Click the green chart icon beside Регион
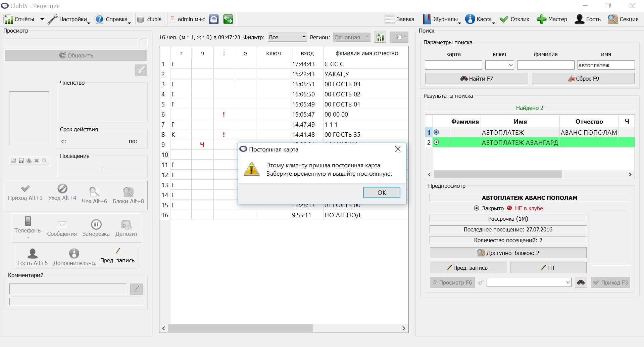 click(380, 37)
